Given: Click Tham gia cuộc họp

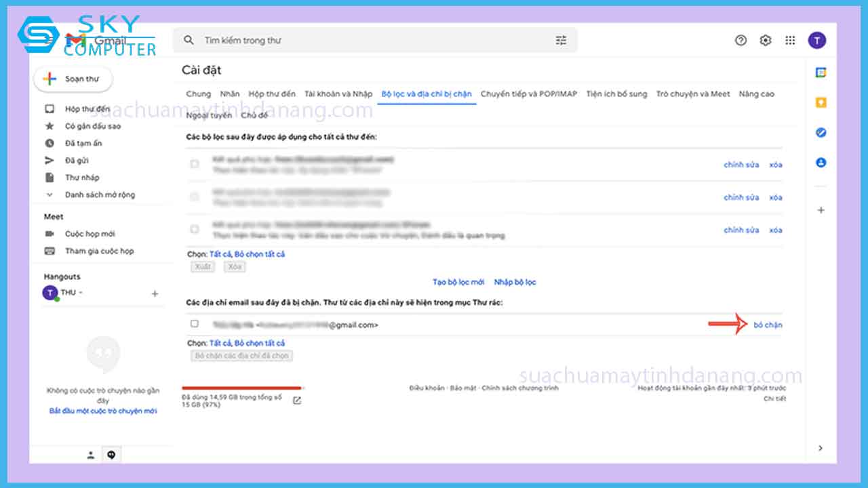Looking at the screenshot, I should tap(99, 251).
